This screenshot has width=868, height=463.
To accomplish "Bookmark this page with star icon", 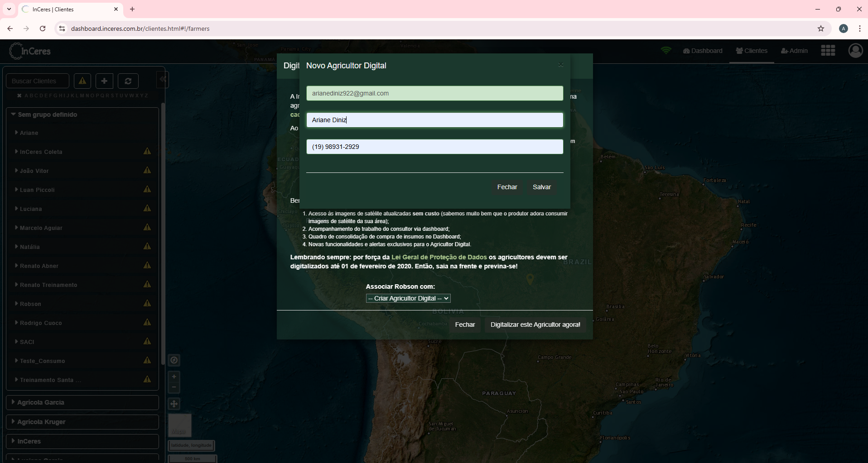I will [x=821, y=29].
